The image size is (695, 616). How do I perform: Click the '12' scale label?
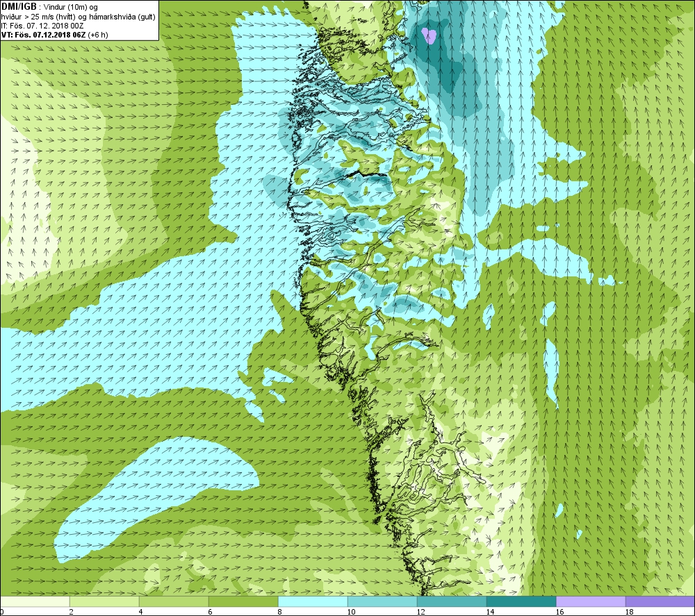420,612
